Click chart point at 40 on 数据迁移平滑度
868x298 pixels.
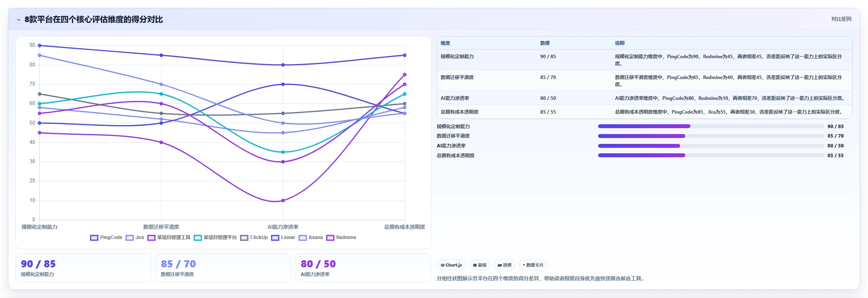tap(161, 142)
